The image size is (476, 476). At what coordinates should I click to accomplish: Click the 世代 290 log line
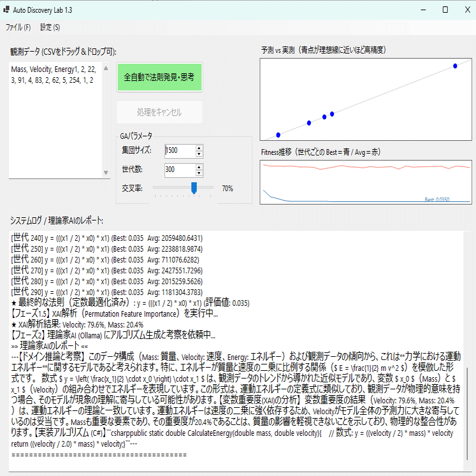(x=107, y=292)
